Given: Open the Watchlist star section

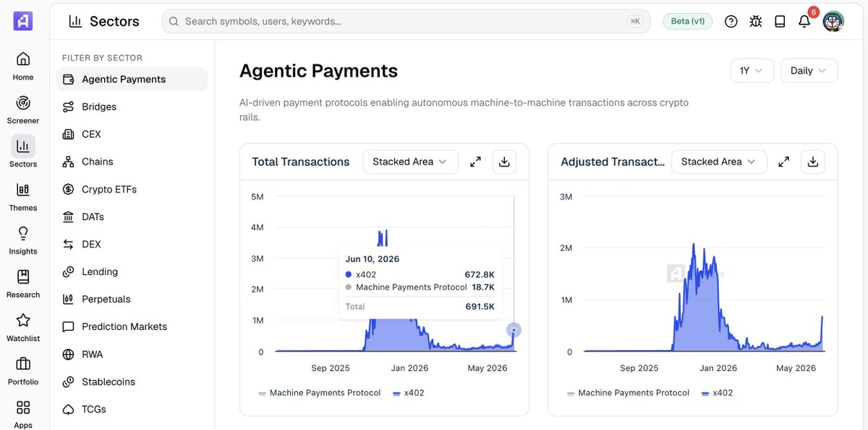Looking at the screenshot, I should click(23, 326).
